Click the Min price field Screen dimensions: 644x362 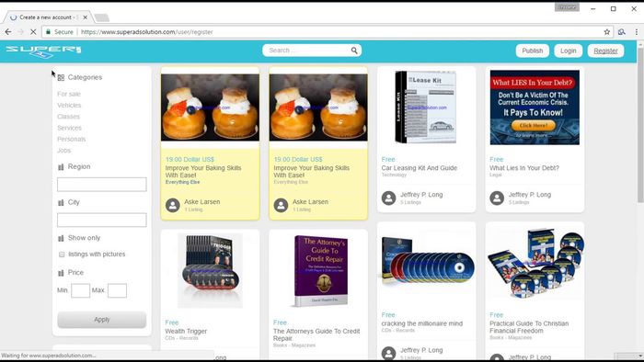pyautogui.click(x=81, y=290)
